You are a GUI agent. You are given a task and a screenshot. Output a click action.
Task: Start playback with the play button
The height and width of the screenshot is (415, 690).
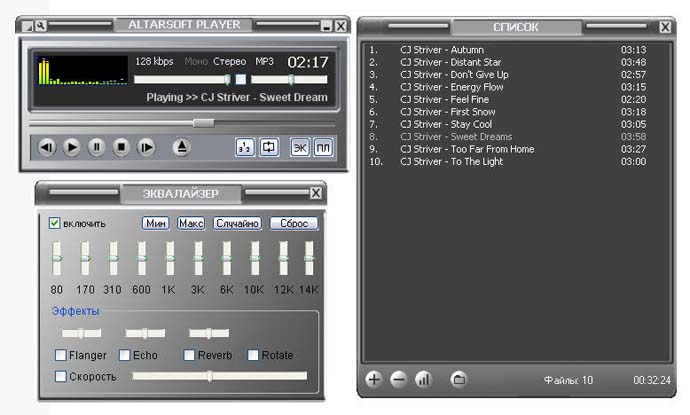pyautogui.click(x=72, y=147)
